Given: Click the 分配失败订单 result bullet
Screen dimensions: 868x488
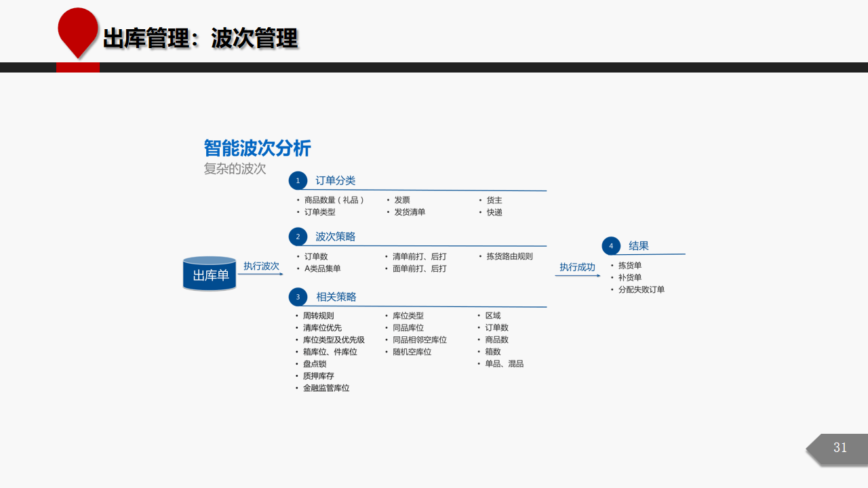Looking at the screenshot, I should 642,290.
